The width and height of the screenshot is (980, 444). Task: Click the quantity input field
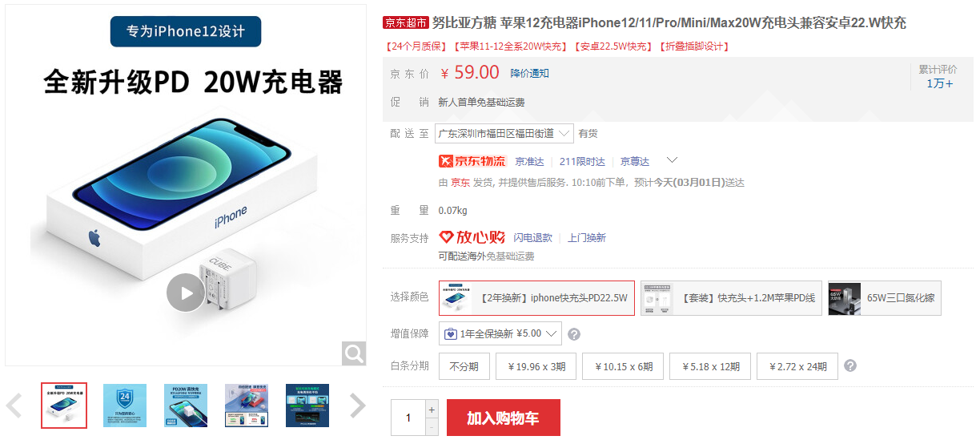point(408,418)
